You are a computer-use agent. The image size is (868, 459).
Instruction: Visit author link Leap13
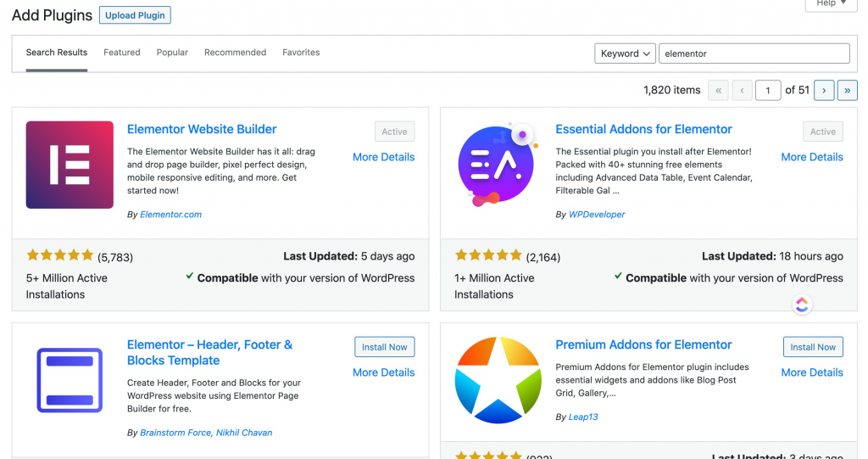click(583, 417)
